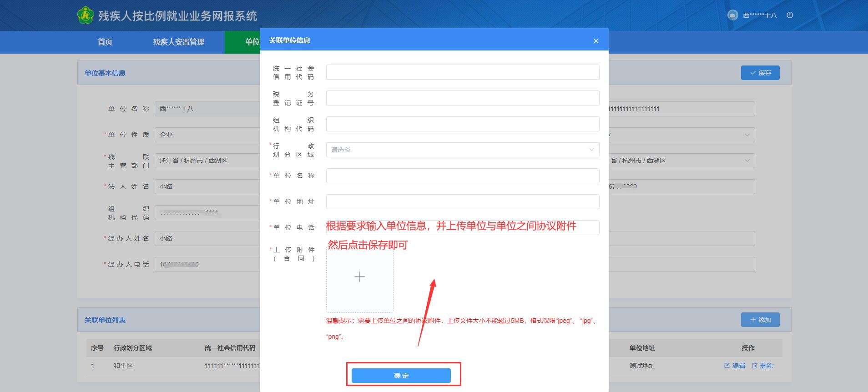Focus the 统一社会信用代码 input field
The height and width of the screenshot is (392, 868).
(x=462, y=72)
